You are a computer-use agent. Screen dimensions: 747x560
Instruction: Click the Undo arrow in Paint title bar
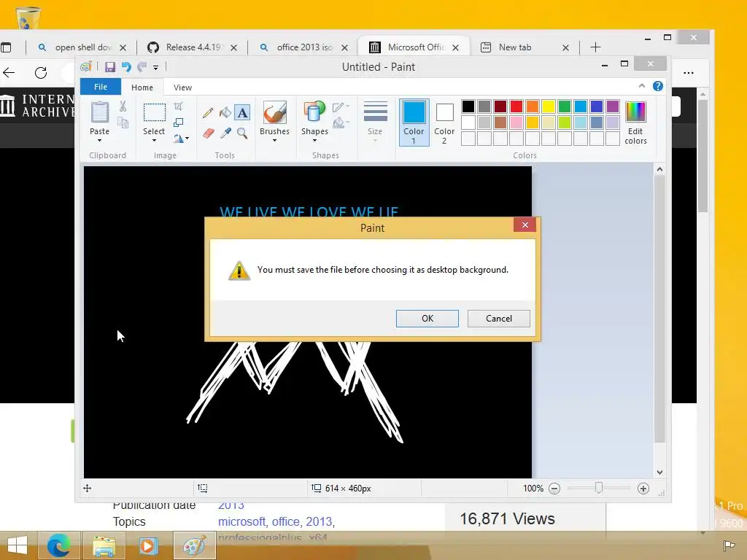coord(126,67)
